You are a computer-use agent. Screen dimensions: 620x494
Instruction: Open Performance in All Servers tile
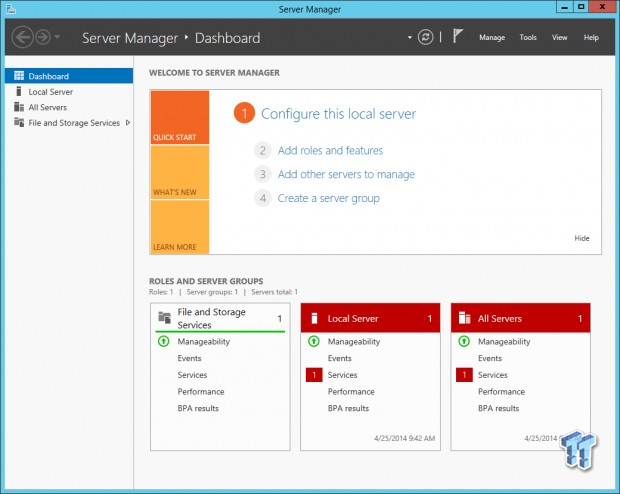501,392
